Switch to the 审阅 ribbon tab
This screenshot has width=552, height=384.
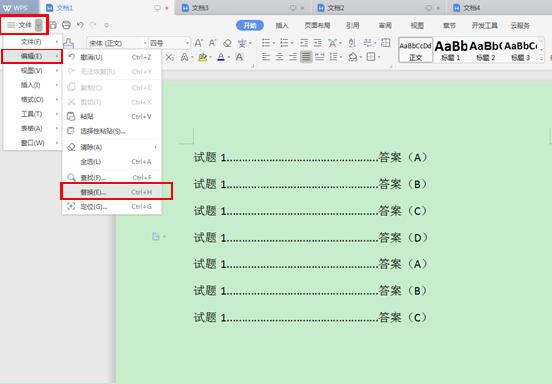tap(385, 25)
